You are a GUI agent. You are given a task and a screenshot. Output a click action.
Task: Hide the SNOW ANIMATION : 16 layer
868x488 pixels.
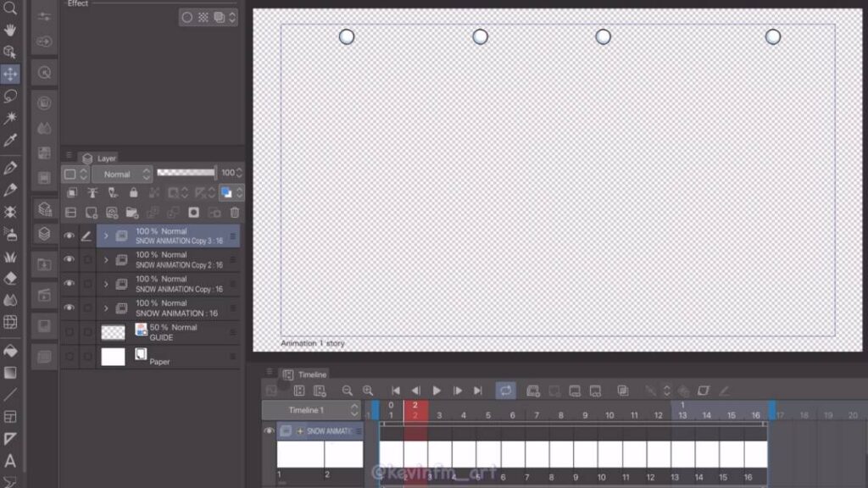point(69,308)
